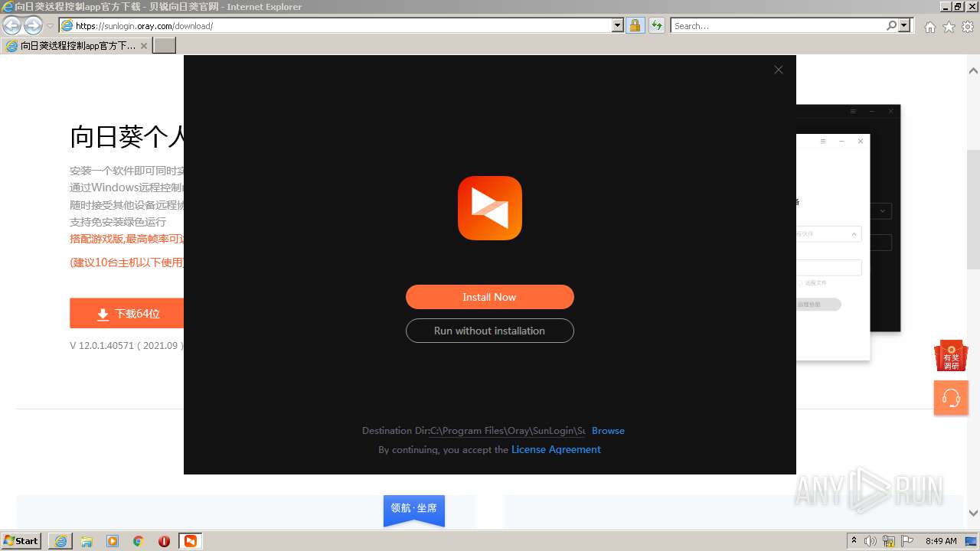This screenshot has height=551, width=980.
Task: Open the Windows Start menu
Action: click(21, 540)
